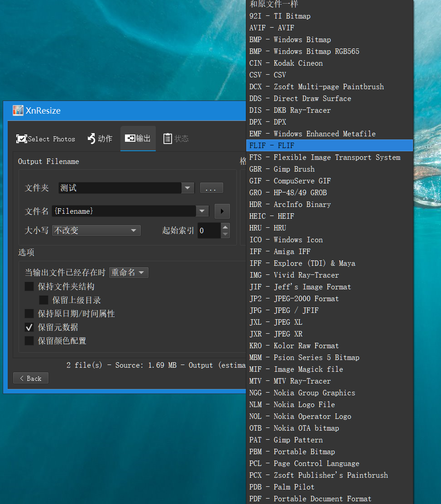Pick KRO - Kolor Raw Format
441x504 pixels.
[330, 346]
